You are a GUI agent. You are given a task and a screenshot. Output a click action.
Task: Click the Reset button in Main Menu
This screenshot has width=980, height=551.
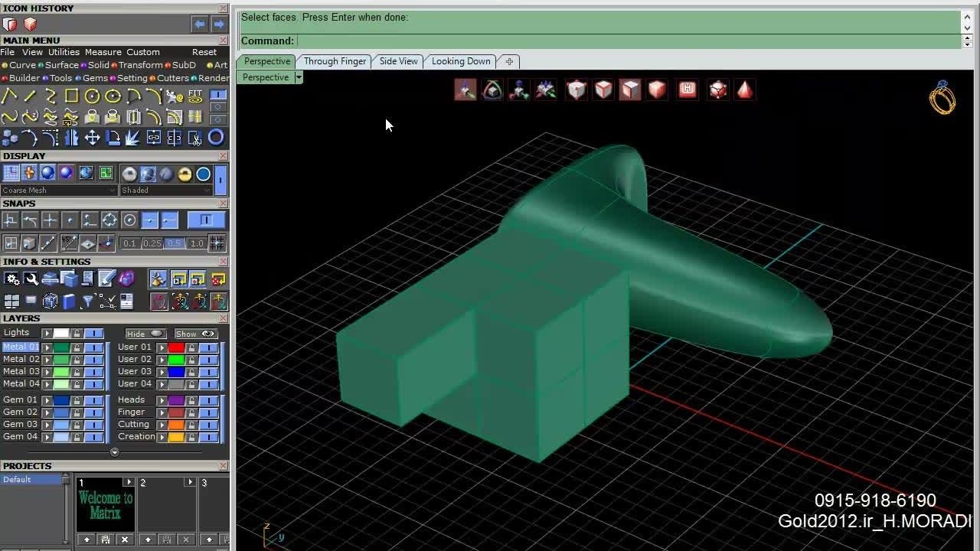coord(204,52)
